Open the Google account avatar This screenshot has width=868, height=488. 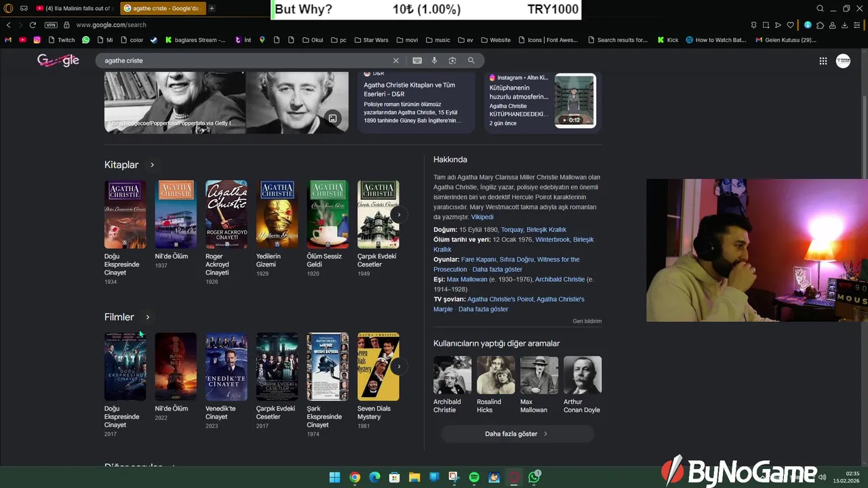click(x=843, y=61)
